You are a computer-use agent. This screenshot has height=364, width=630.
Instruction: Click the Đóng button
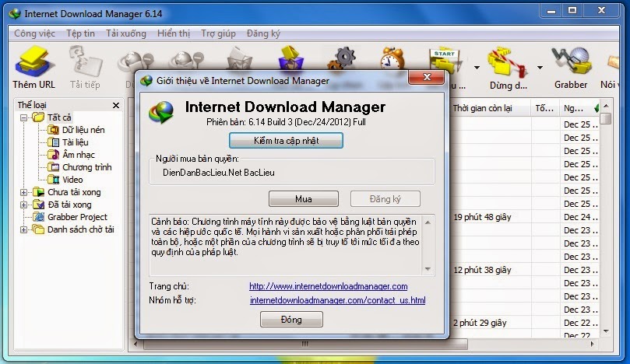291,320
